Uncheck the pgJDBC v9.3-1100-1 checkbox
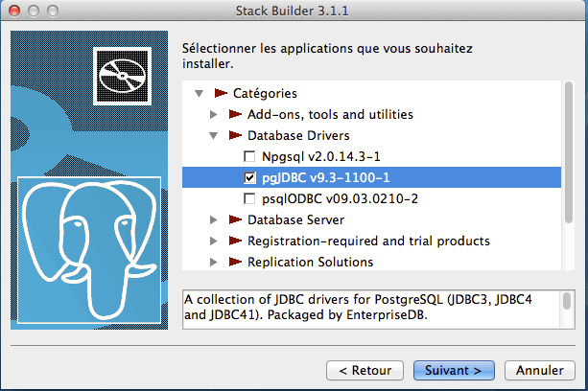This screenshot has width=588, height=391. [250, 178]
